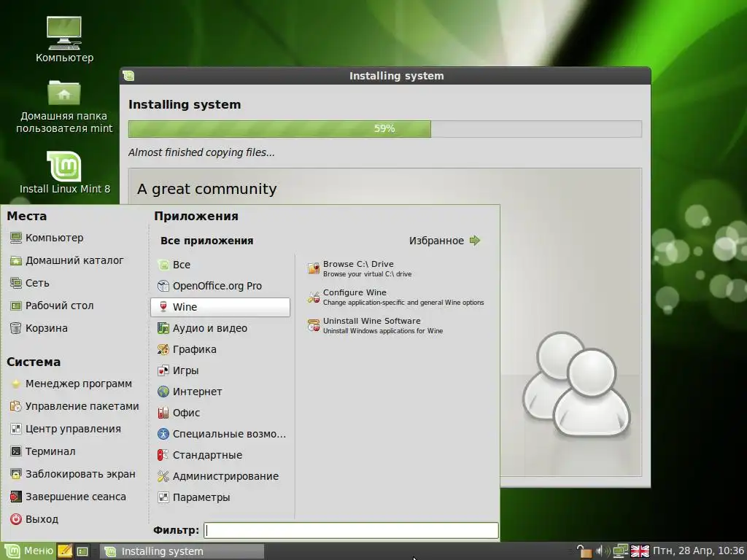This screenshot has width=747, height=560.
Task: Click the Меню button on the panel
Action: pyautogui.click(x=29, y=551)
